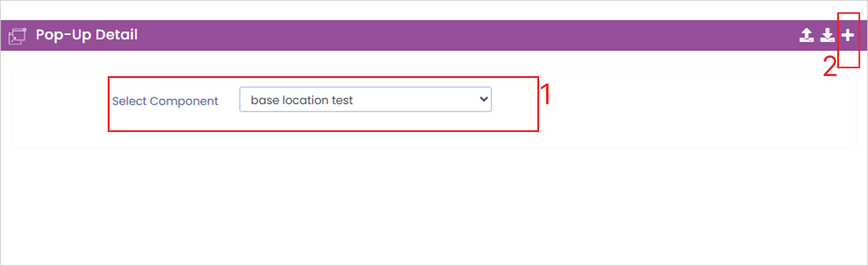
Task: Click the chevron arrow of component dropdown
Action: [x=483, y=99]
